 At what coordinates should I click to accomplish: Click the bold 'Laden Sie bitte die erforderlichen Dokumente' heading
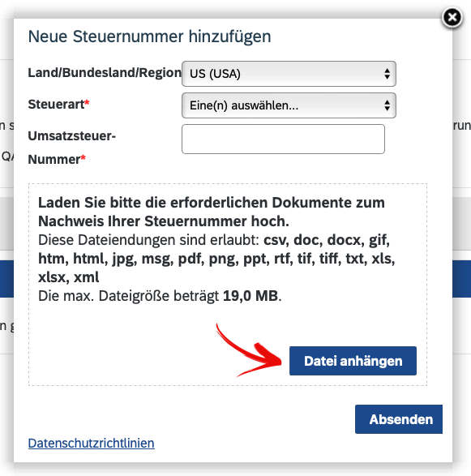(212, 212)
